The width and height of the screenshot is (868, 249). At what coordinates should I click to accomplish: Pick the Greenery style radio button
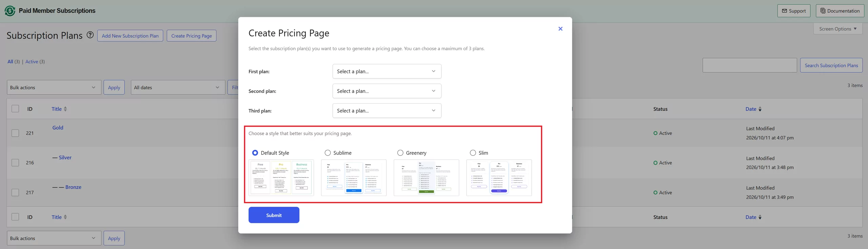coord(400,153)
